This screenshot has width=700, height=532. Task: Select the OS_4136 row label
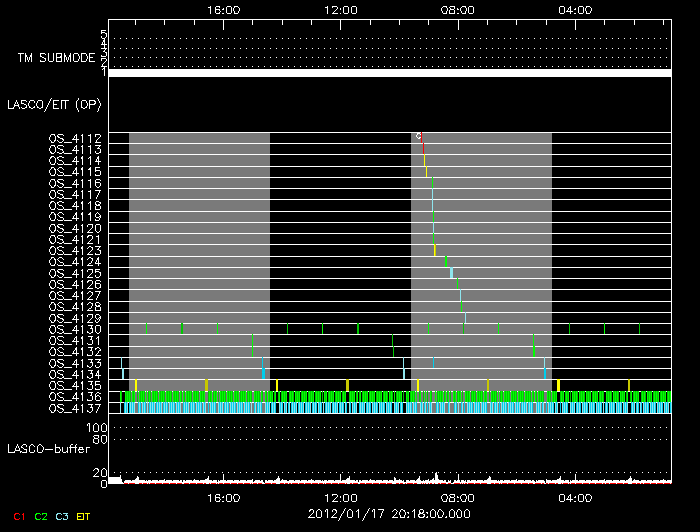pyautogui.click(x=75, y=396)
